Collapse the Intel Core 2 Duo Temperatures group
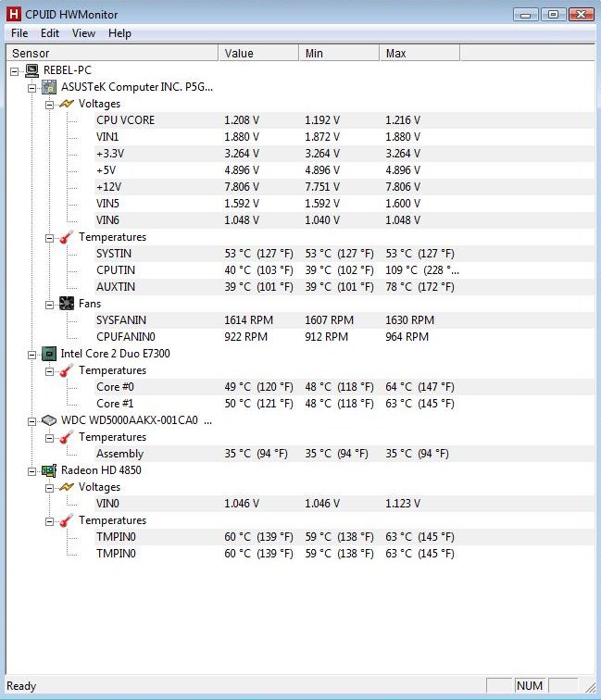 click(x=50, y=371)
